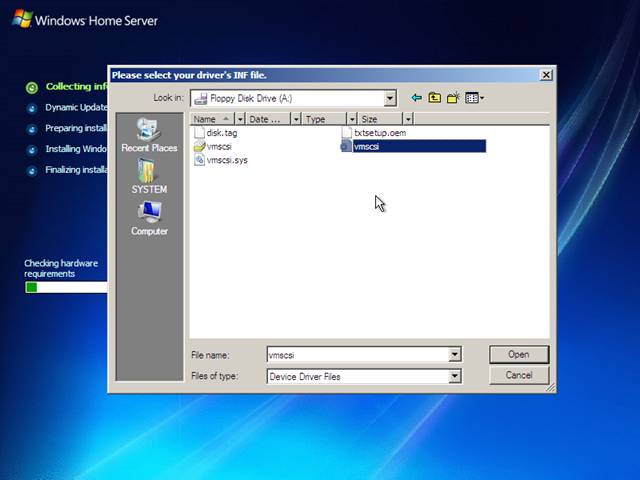Click the Back arrow toolbar icon

pos(417,98)
